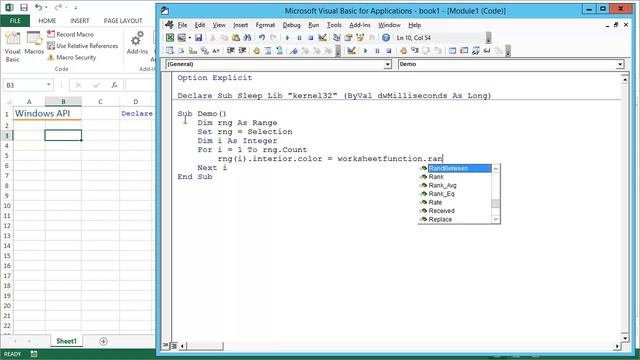
Task: Expand the (General) object dropdown
Action: 387,64
